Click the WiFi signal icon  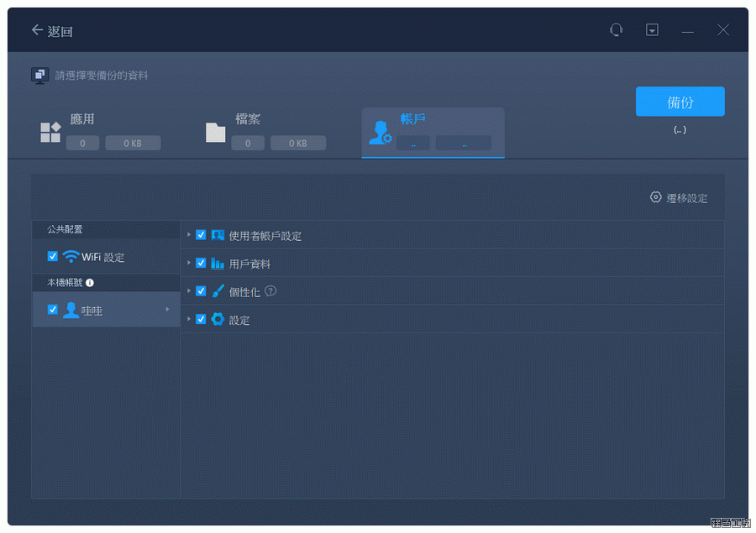tap(71, 257)
